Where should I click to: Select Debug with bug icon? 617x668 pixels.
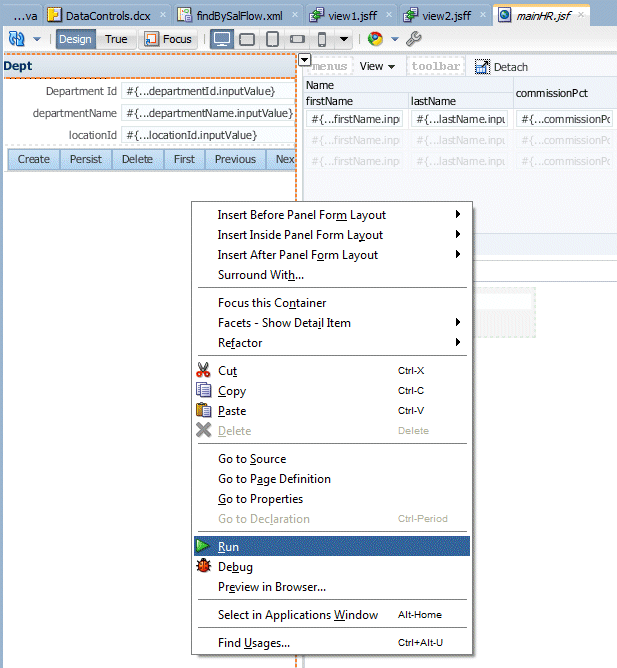click(x=332, y=567)
